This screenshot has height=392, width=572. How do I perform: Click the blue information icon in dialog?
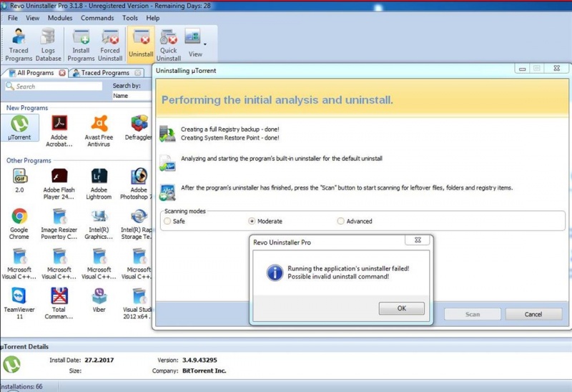pyautogui.click(x=275, y=273)
